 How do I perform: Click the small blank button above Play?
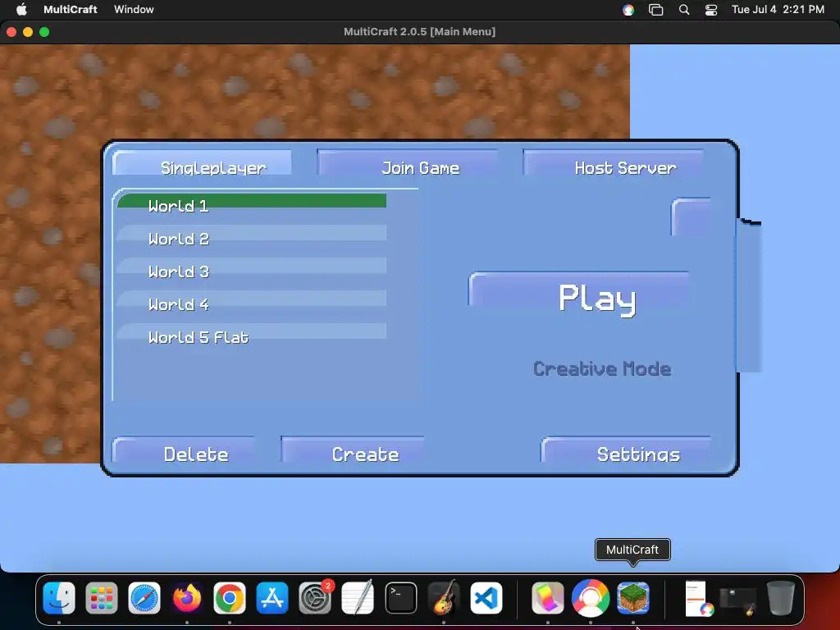691,217
